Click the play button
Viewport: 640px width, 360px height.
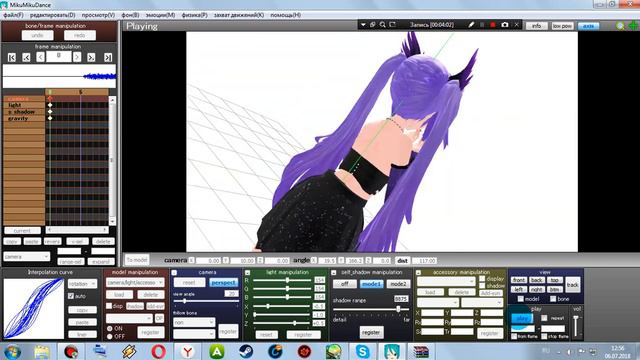click(522, 318)
